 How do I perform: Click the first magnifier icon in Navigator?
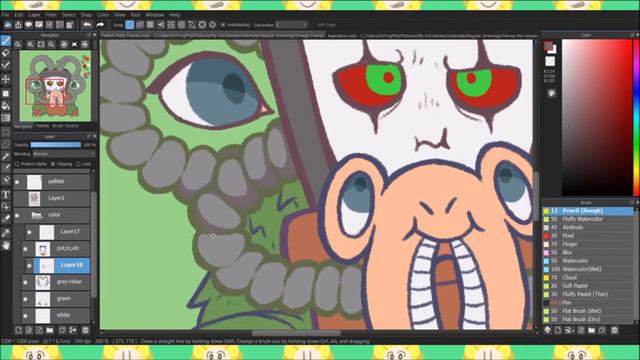tap(18, 44)
